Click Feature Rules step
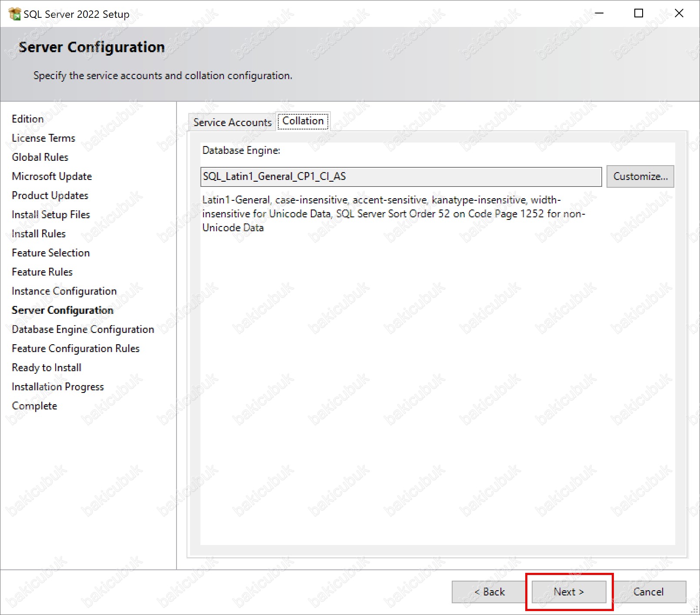This screenshot has height=615, width=700. pos(42,272)
